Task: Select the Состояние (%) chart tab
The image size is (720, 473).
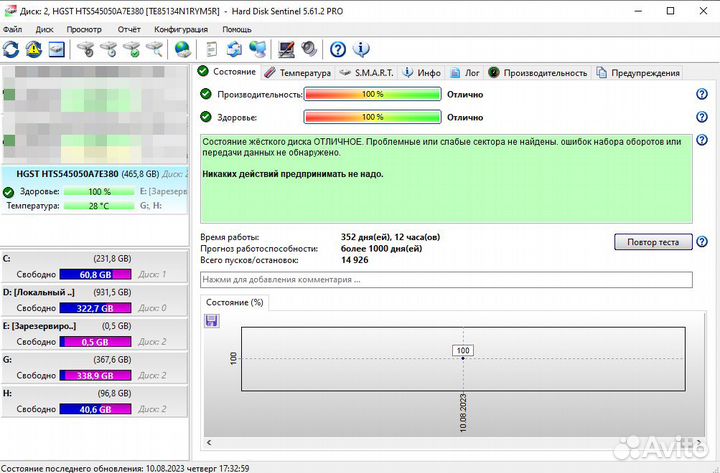Action: [235, 303]
